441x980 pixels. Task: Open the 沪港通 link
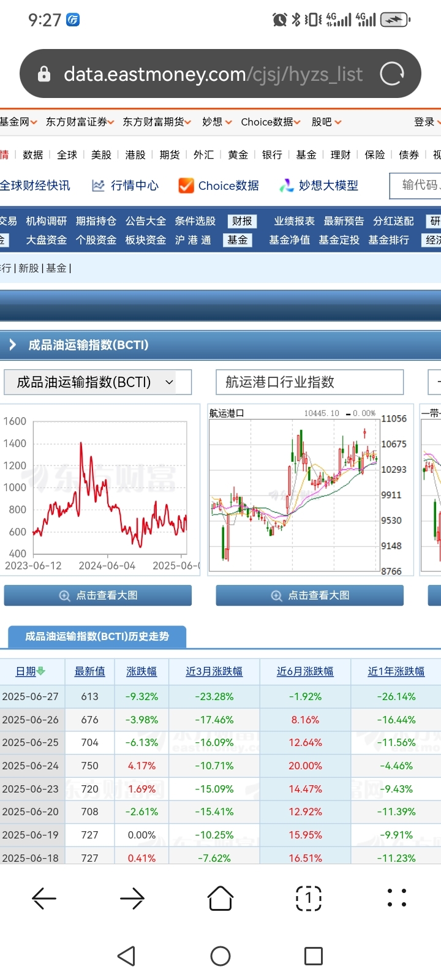coord(193,240)
